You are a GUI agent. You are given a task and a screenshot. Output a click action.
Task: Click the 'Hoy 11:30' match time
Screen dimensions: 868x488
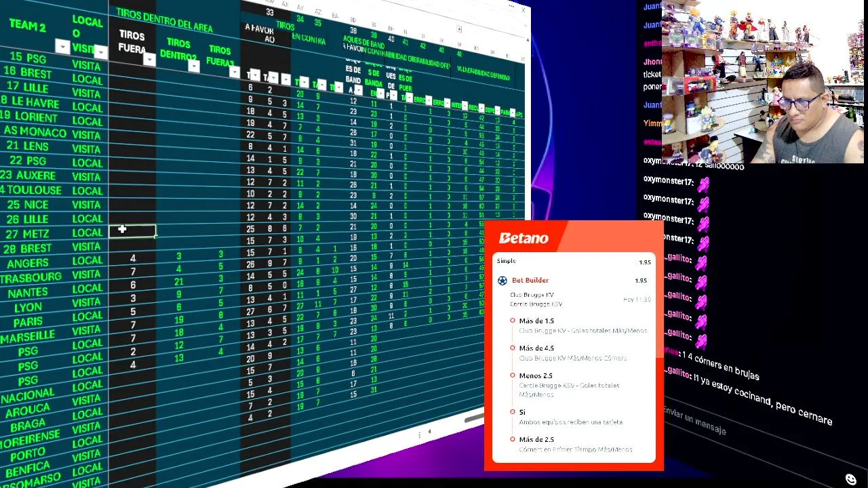637,300
